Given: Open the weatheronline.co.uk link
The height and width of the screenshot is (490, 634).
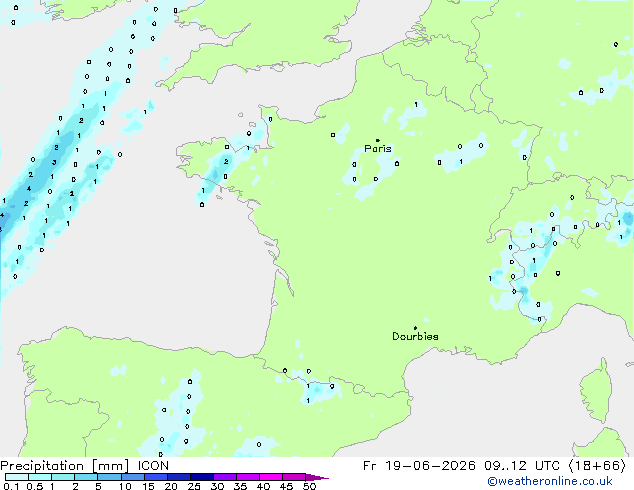Looking at the screenshot, I should (550, 481).
